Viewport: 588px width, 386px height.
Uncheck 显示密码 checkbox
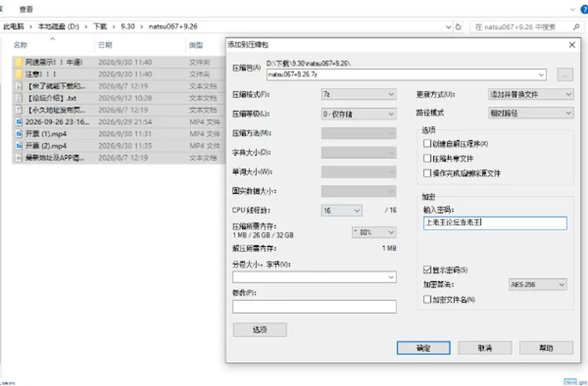pyautogui.click(x=427, y=270)
